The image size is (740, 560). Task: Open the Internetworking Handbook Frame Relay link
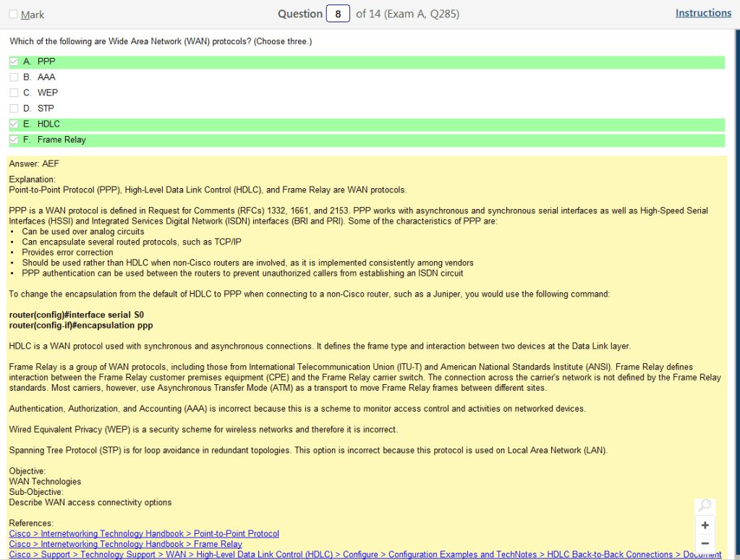tap(126, 544)
